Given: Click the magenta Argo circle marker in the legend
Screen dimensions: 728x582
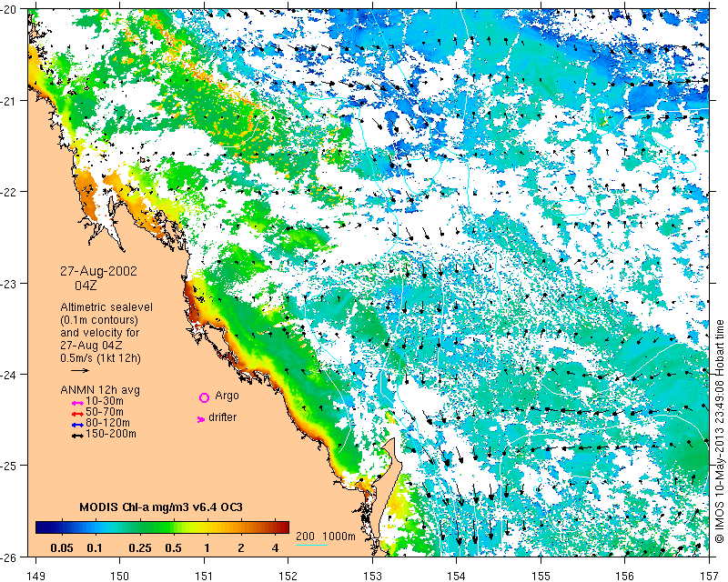Looking at the screenshot, I should point(204,397).
